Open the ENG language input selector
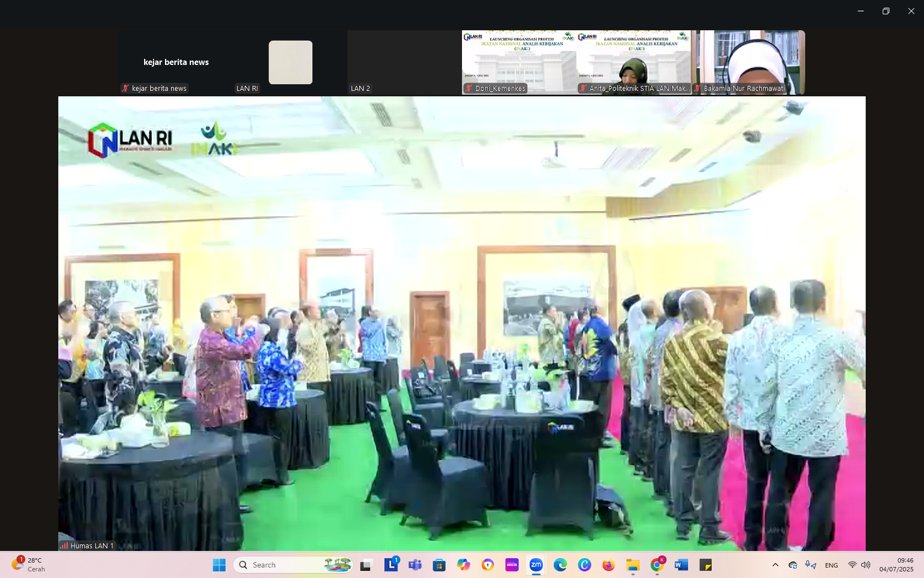924x578 pixels. click(x=832, y=565)
